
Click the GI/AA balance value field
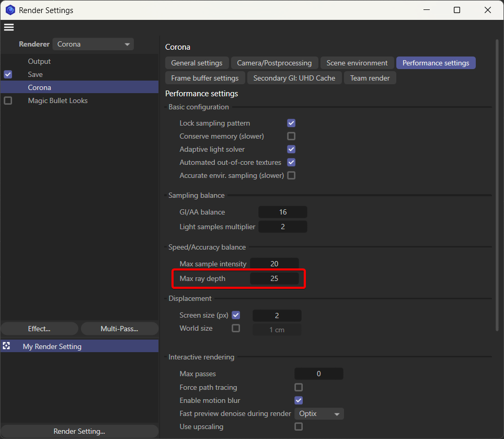[282, 212]
